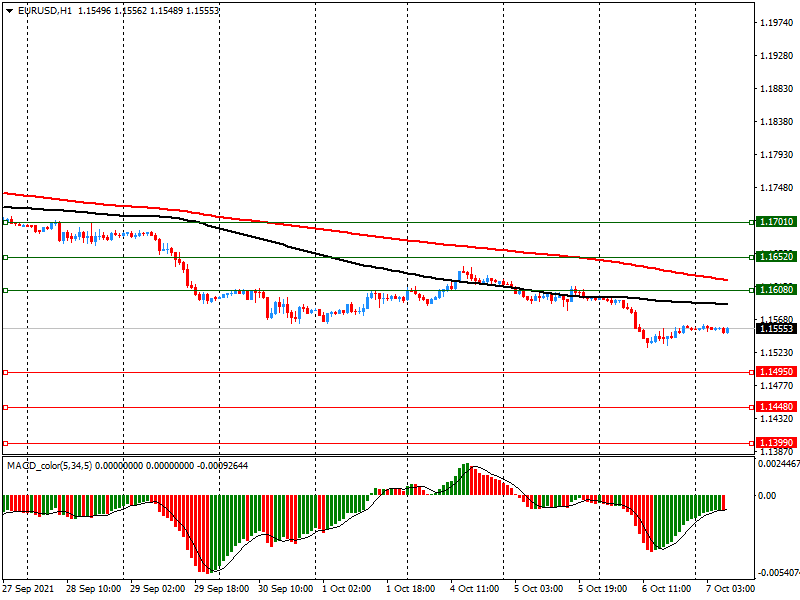Image resolution: width=800 pixels, height=600 pixels.
Task: Click the 1.15230 price axis value
Action: pyautogui.click(x=777, y=353)
